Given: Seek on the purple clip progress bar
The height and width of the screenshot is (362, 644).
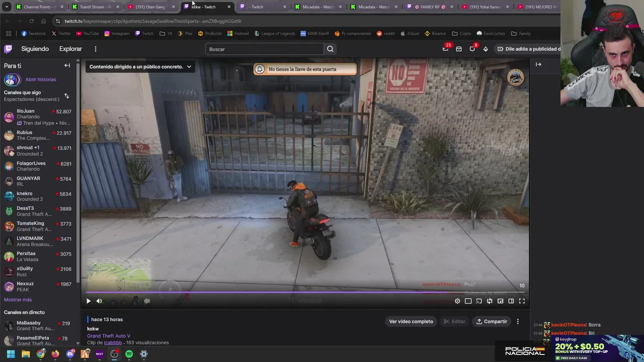Looking at the screenshot, I should 304,292.
